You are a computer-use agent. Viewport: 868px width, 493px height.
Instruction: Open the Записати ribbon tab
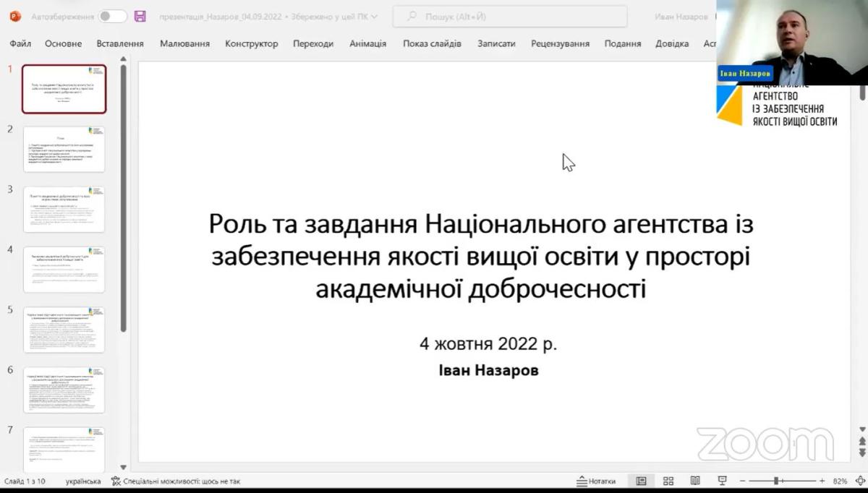pos(496,43)
